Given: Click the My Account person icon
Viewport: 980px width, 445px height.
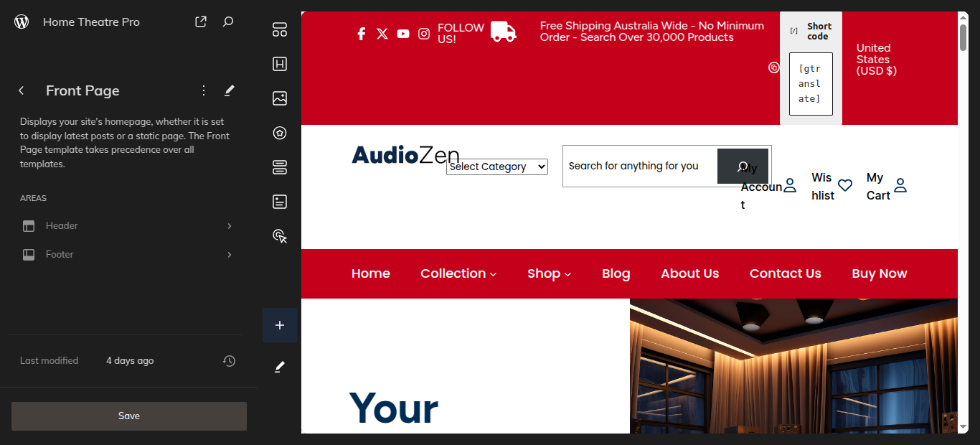Looking at the screenshot, I should click(x=790, y=185).
